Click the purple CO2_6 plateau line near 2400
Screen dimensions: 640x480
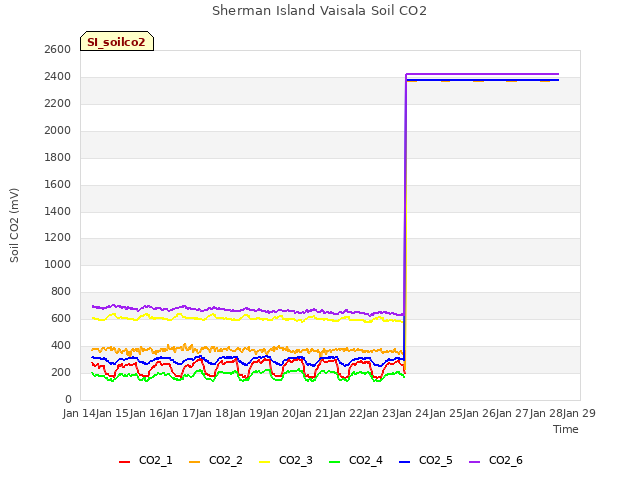pyautogui.click(x=482, y=74)
